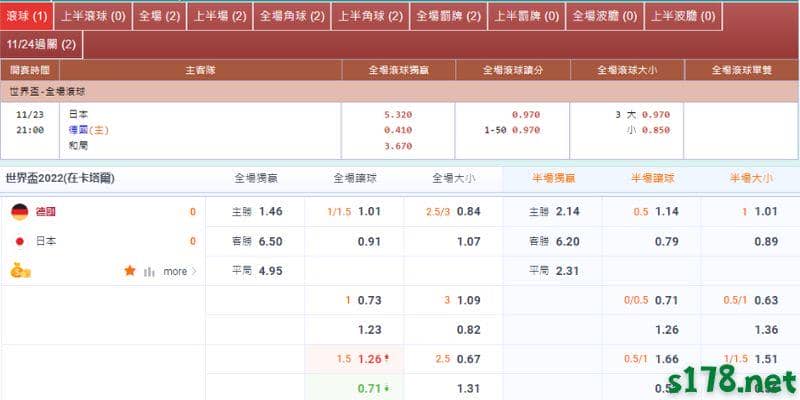This screenshot has height=400, width=800.
Task: Pick full-time handicap 1 at 0.73
Action: point(363,301)
